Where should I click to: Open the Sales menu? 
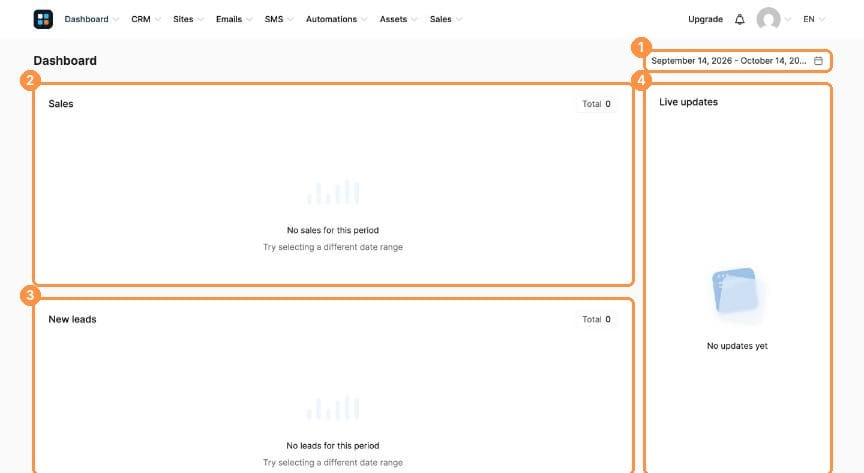[440, 19]
